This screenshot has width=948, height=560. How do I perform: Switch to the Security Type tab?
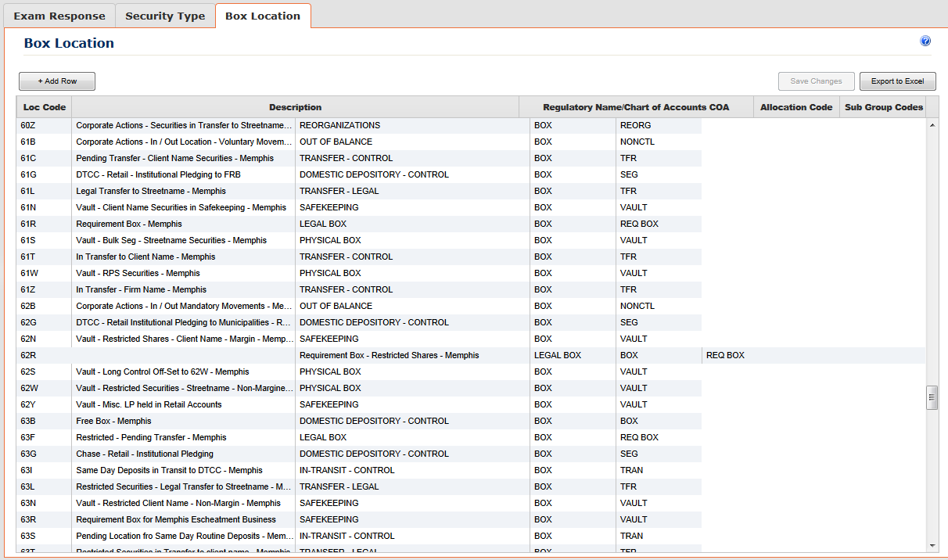click(165, 16)
